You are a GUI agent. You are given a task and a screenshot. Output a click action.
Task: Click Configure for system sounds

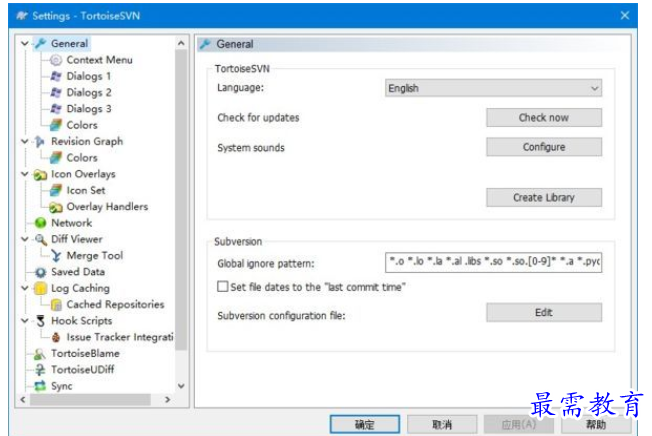[x=544, y=147]
